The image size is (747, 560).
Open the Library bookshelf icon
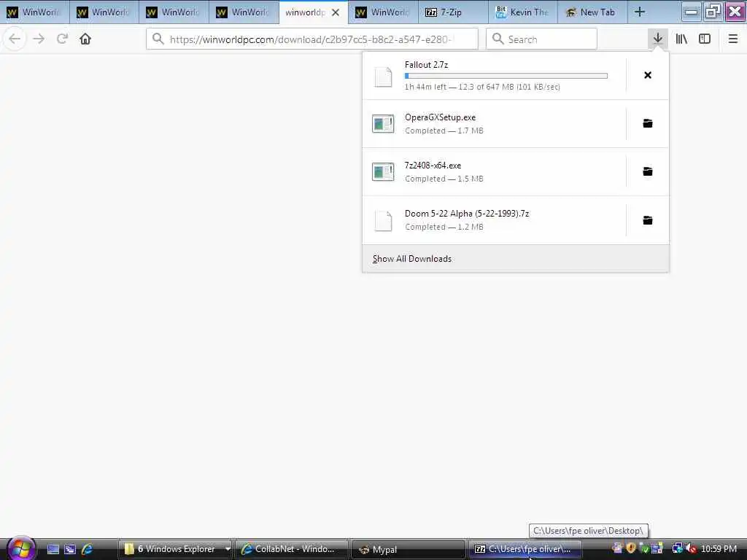(681, 39)
